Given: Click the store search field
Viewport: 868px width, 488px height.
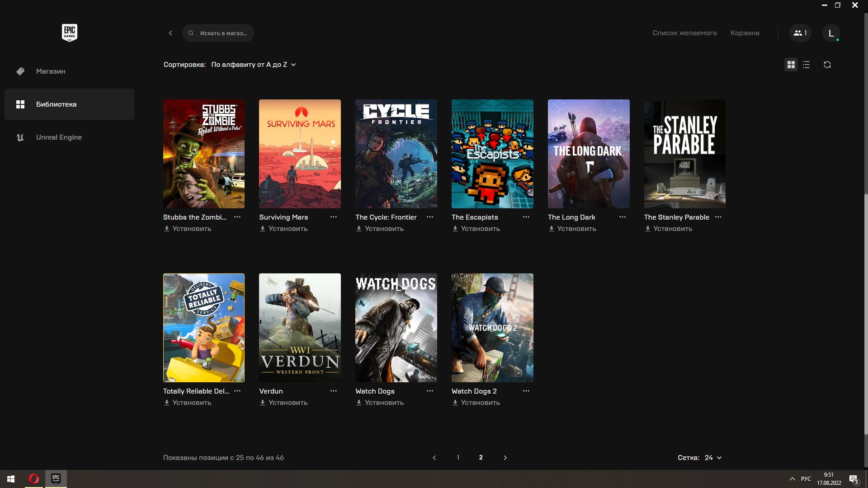Looking at the screenshot, I should pyautogui.click(x=218, y=33).
